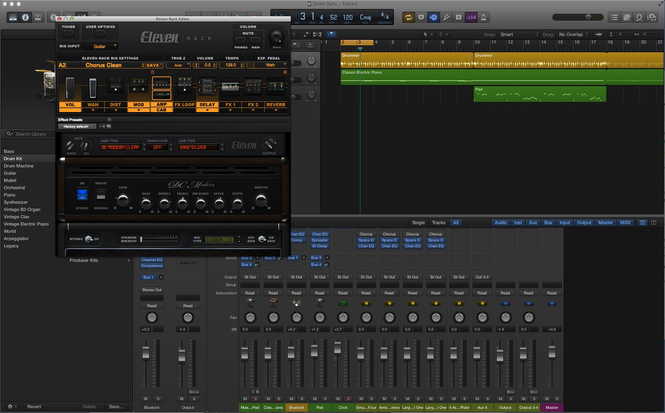Toggle the amp Bright switch

tap(101, 195)
